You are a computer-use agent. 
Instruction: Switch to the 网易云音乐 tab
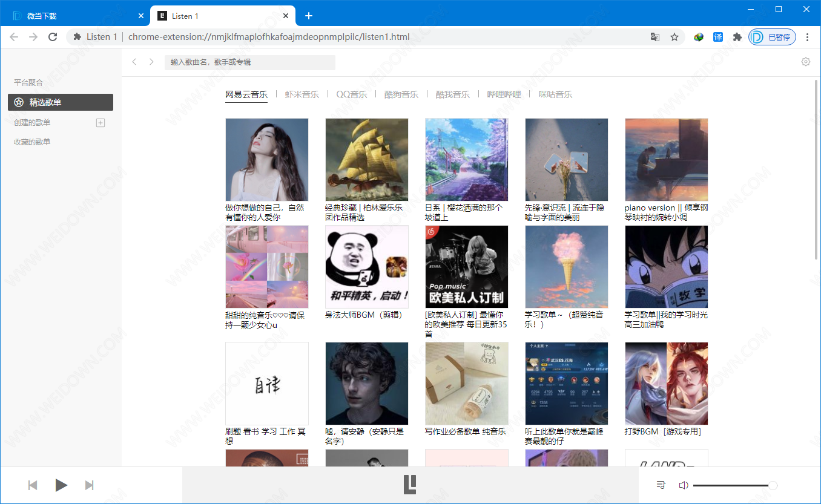coord(246,94)
